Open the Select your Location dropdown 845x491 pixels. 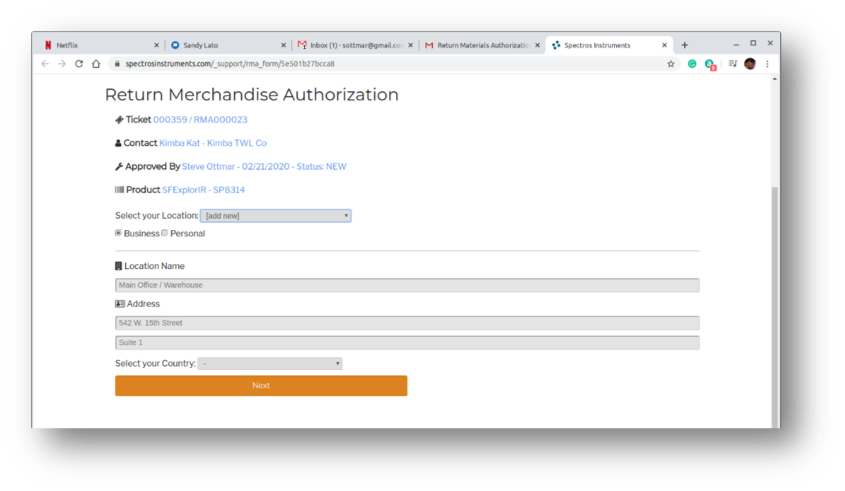point(275,216)
